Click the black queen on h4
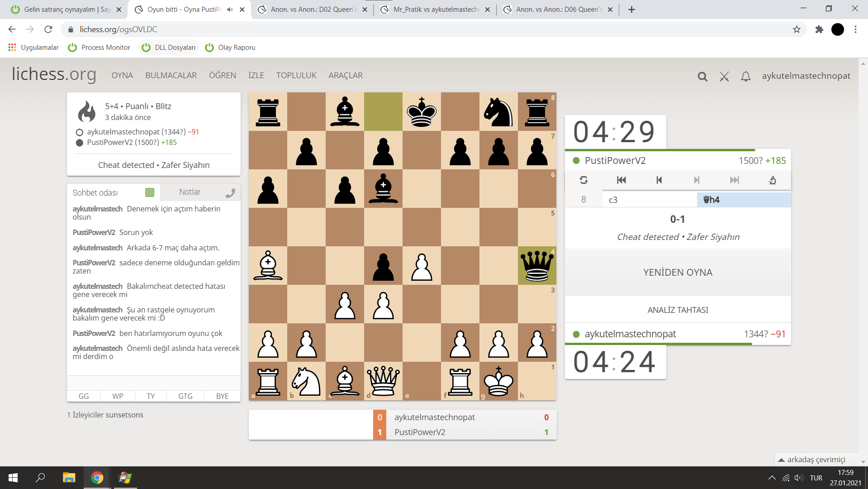 (537, 266)
